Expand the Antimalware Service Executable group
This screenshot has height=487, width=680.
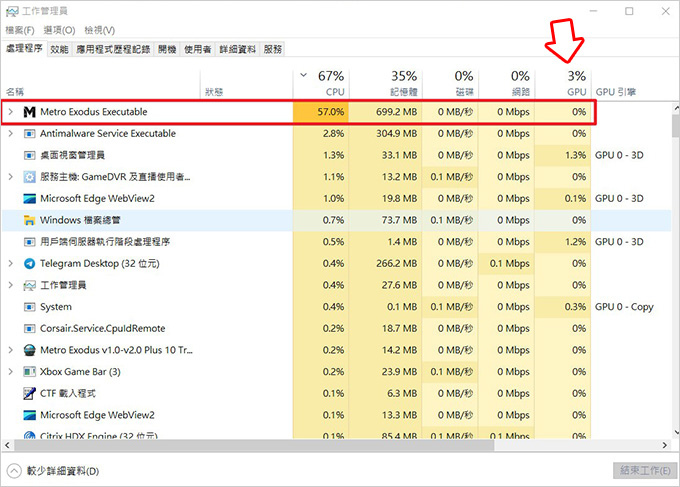(x=11, y=134)
